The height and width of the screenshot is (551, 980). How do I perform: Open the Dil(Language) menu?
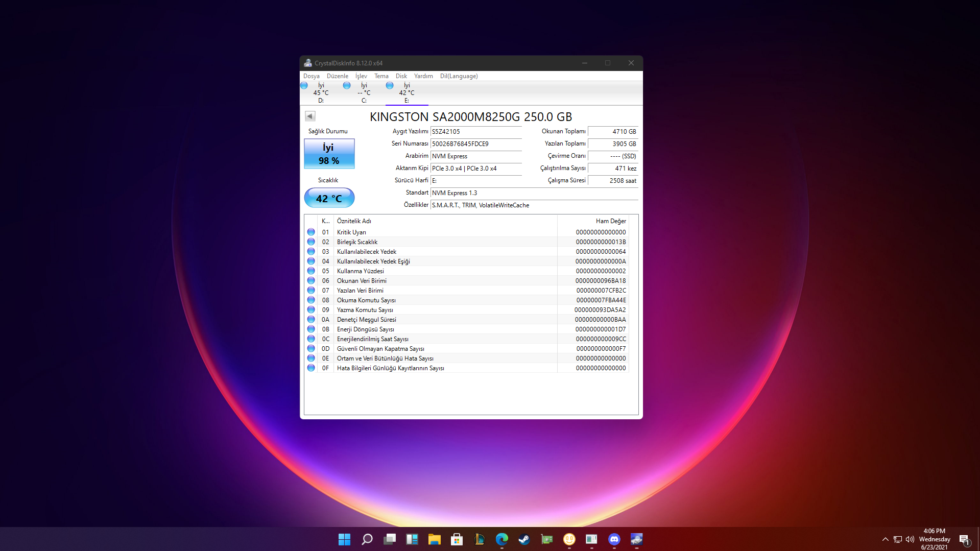tap(459, 76)
